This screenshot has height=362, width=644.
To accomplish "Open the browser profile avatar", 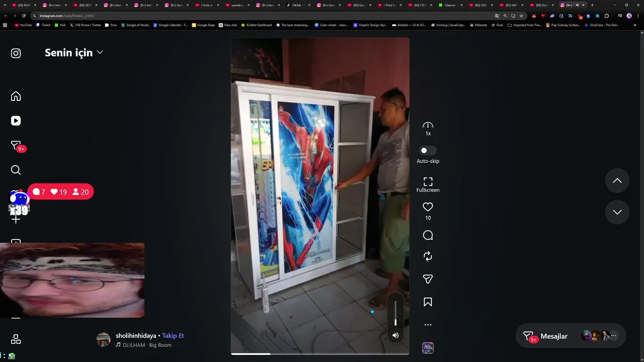I will coord(629,16).
